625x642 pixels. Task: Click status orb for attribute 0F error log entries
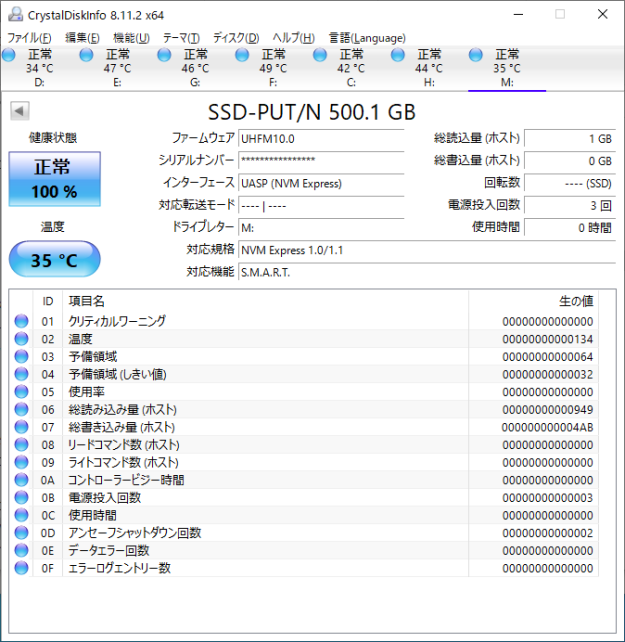pyautogui.click(x=21, y=568)
